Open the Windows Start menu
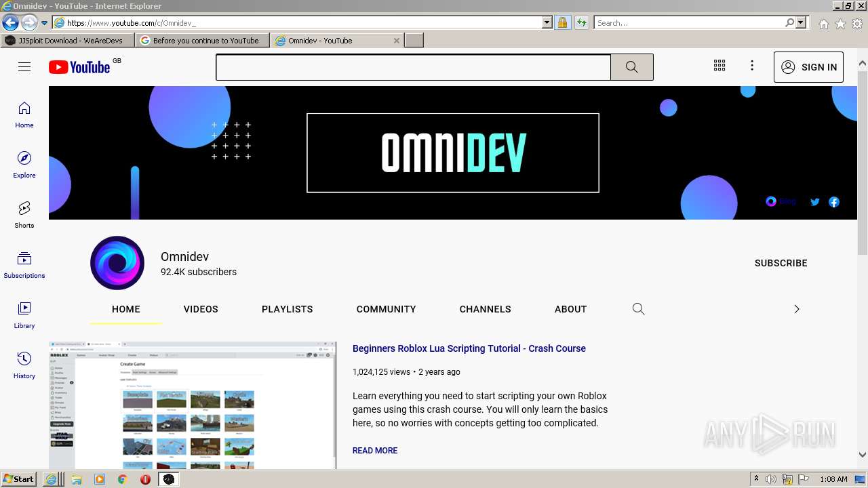 [x=19, y=479]
